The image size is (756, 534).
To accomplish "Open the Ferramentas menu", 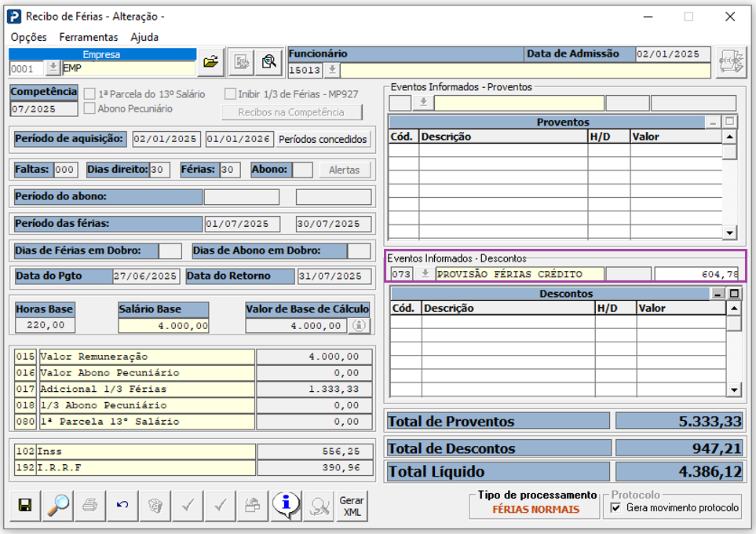I will click(x=89, y=37).
